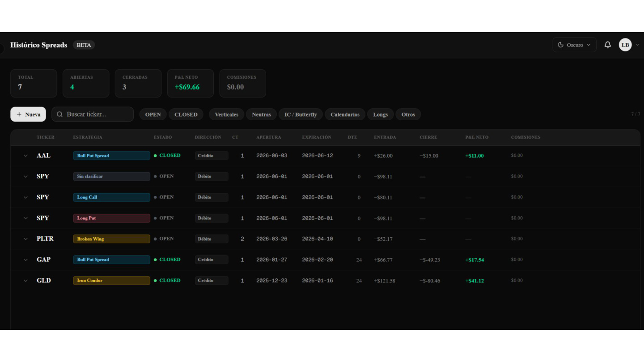This screenshot has height=362, width=644.
Task: Open the notifications bell
Action: [607, 45]
